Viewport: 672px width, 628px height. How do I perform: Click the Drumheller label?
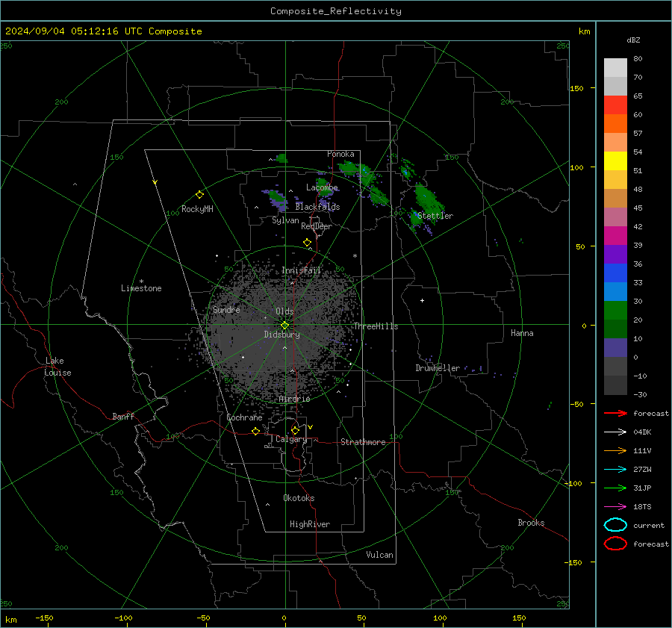pos(438,368)
